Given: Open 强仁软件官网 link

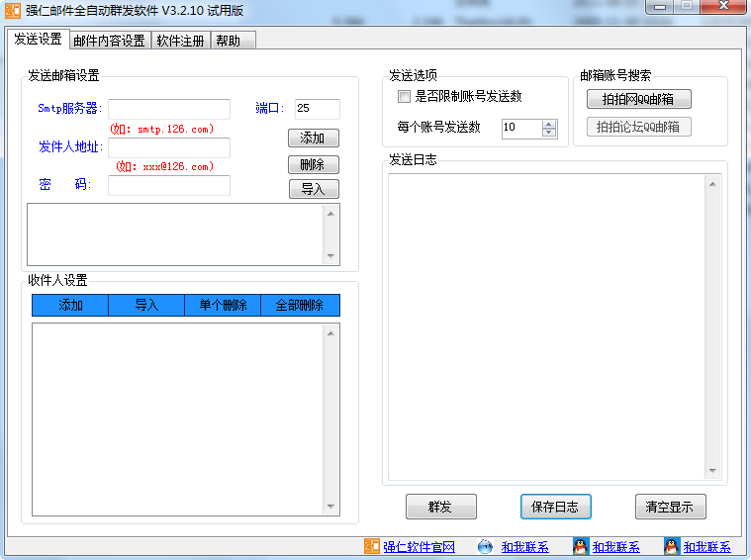Looking at the screenshot, I should (420, 547).
